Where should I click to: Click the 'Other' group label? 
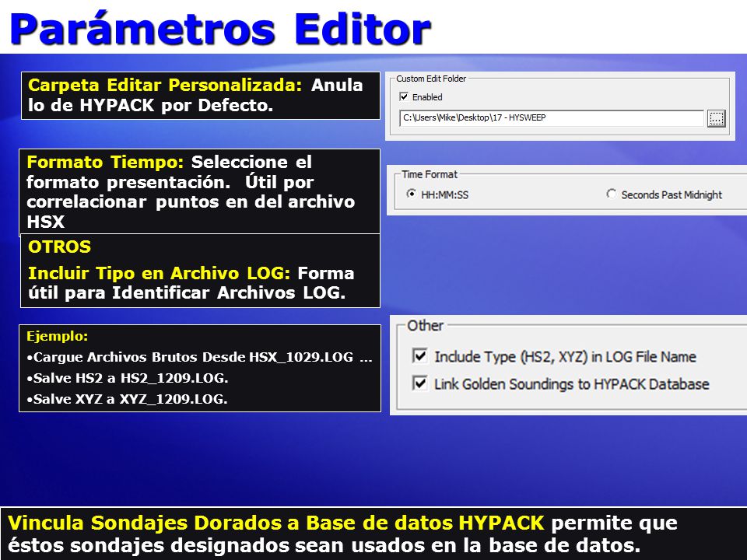coord(425,326)
